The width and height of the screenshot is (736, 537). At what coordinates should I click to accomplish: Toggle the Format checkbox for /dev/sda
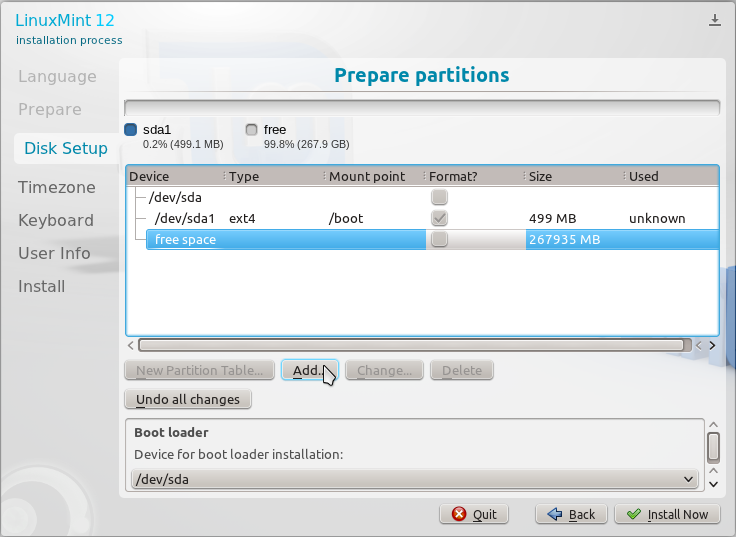(x=439, y=197)
